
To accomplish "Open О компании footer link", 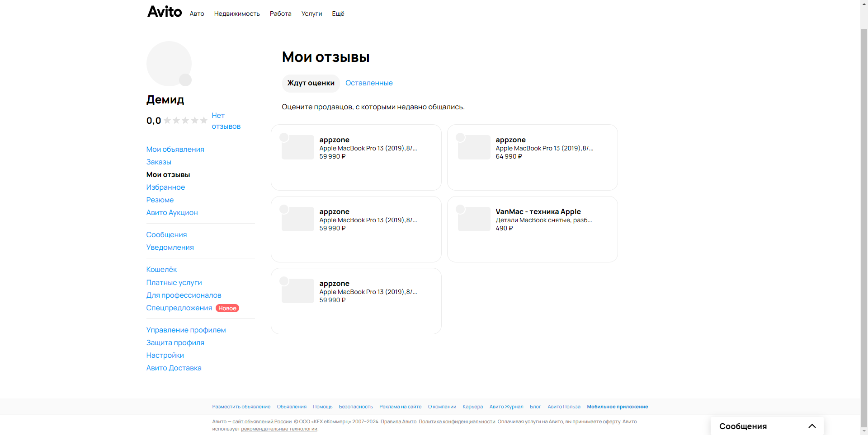I will [x=442, y=407].
